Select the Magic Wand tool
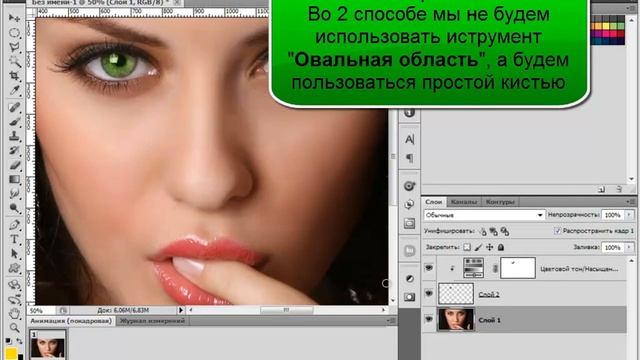Image resolution: width=640 pixels, height=360 pixels. (x=15, y=62)
